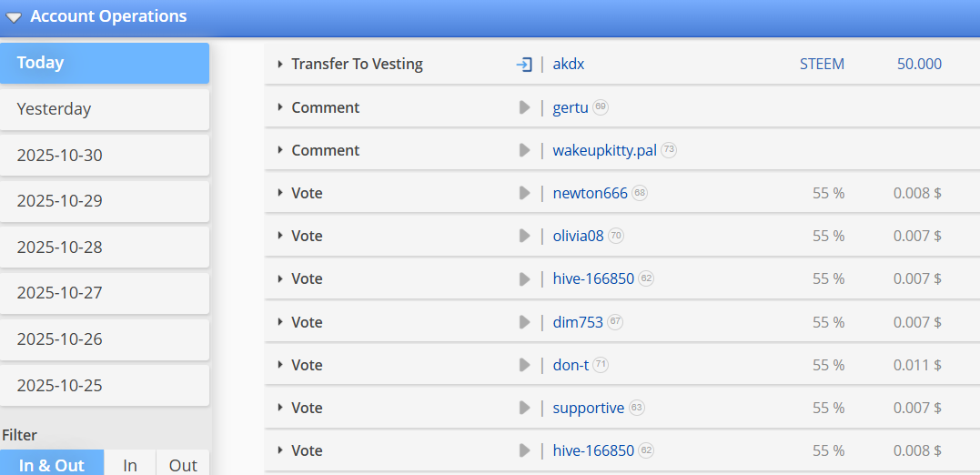This screenshot has height=475, width=980.
Task: Click the gray arrow icon beside wakeupkitty.pal
Action: coord(524,151)
